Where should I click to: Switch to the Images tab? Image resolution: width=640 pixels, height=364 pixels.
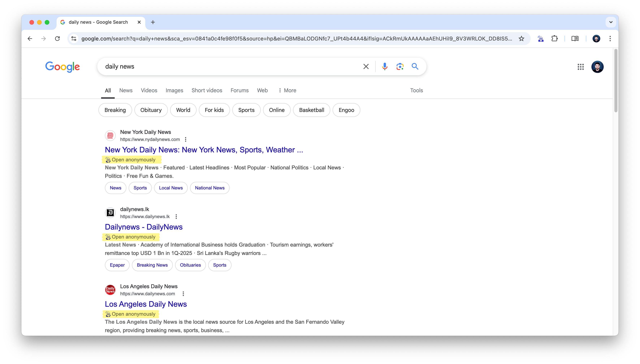(174, 91)
